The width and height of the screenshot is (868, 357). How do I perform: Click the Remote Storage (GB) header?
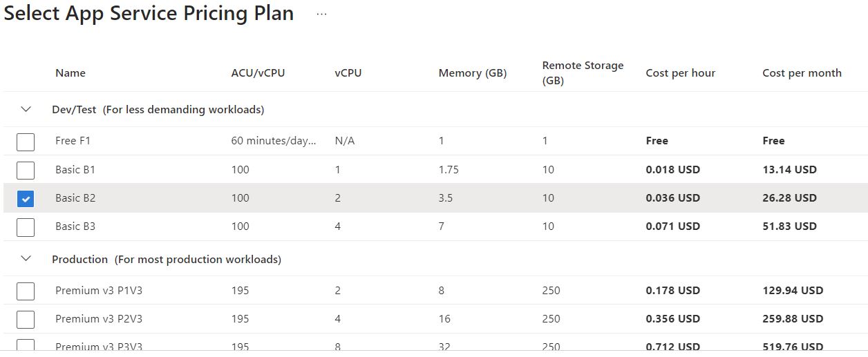tap(583, 73)
